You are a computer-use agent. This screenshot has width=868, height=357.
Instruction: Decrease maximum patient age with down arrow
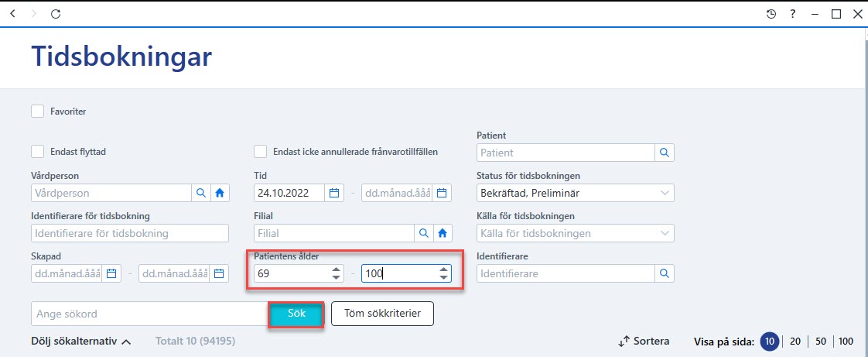pyautogui.click(x=443, y=277)
